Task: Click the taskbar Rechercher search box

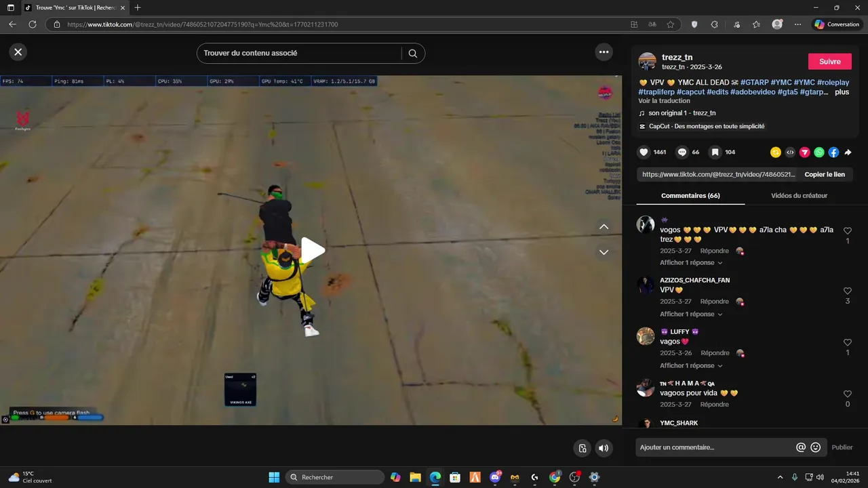Action: tap(335, 477)
